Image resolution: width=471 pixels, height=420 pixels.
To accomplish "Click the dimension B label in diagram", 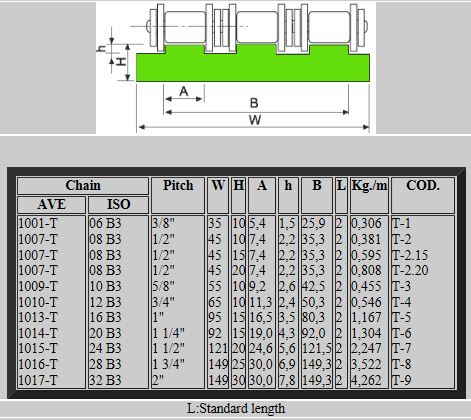I will [254, 103].
